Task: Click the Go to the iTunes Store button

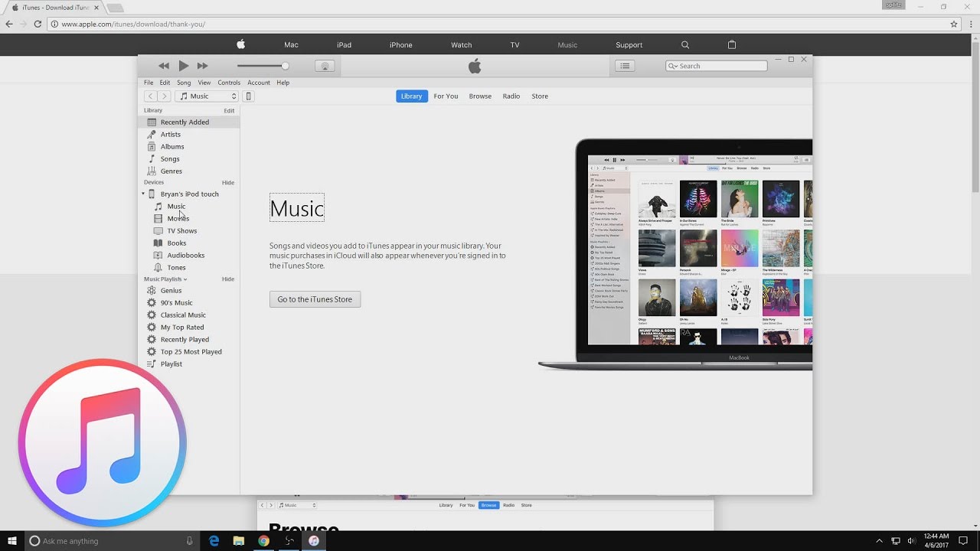Action: pyautogui.click(x=315, y=299)
